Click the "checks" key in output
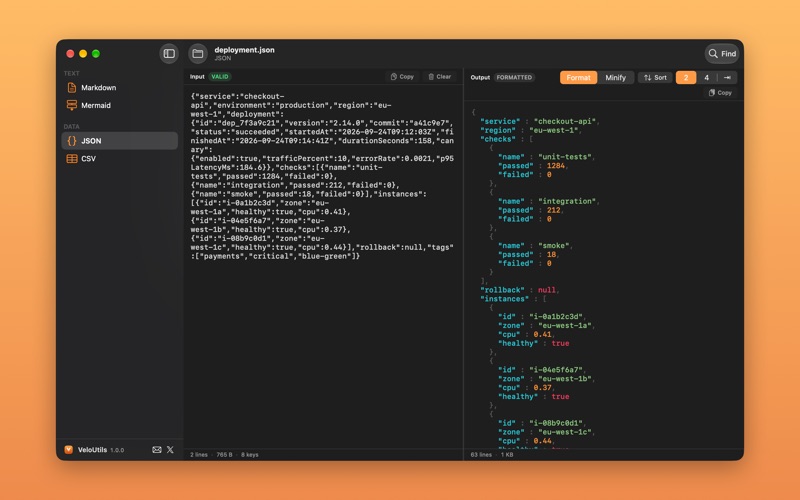800x500 pixels. 498,139
